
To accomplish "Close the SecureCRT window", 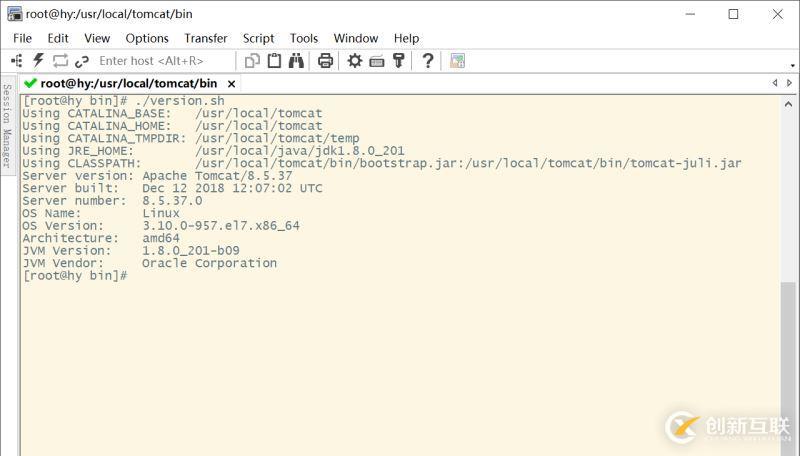I will point(778,14).
